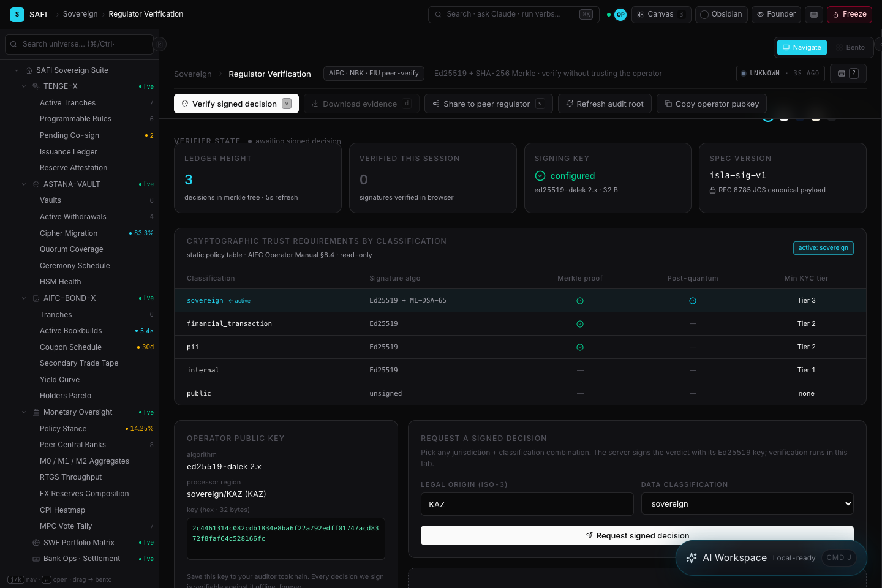Screen dimensions: 882x588
Task: Select the financial_transaction classification row
Action: pos(520,324)
